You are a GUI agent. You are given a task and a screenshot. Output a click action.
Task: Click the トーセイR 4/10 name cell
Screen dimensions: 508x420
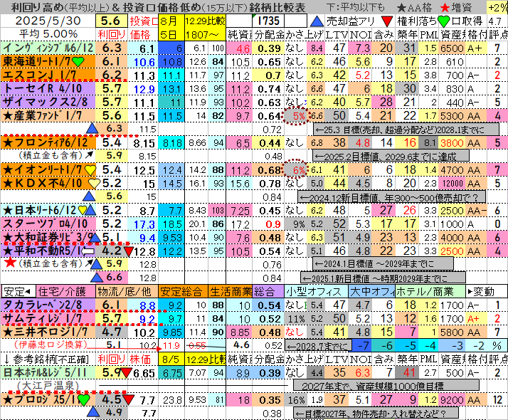[48, 88]
